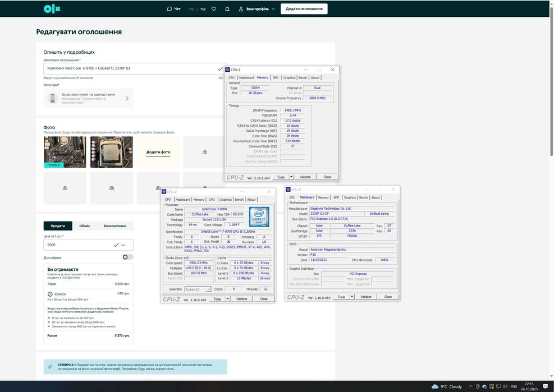The image size is (554, 392).
Task: Click the BIOS Date value 11/13/2021
Action: point(329,260)
